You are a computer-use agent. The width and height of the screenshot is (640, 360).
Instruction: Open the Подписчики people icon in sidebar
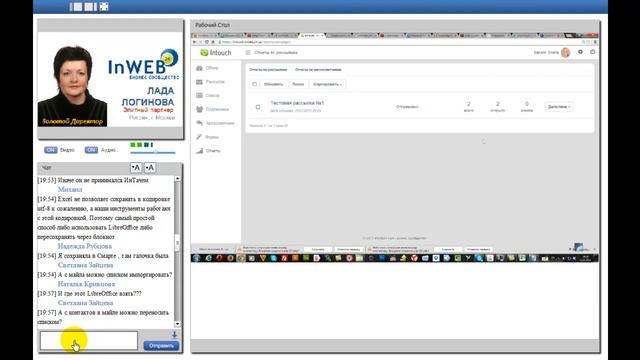click(x=199, y=109)
